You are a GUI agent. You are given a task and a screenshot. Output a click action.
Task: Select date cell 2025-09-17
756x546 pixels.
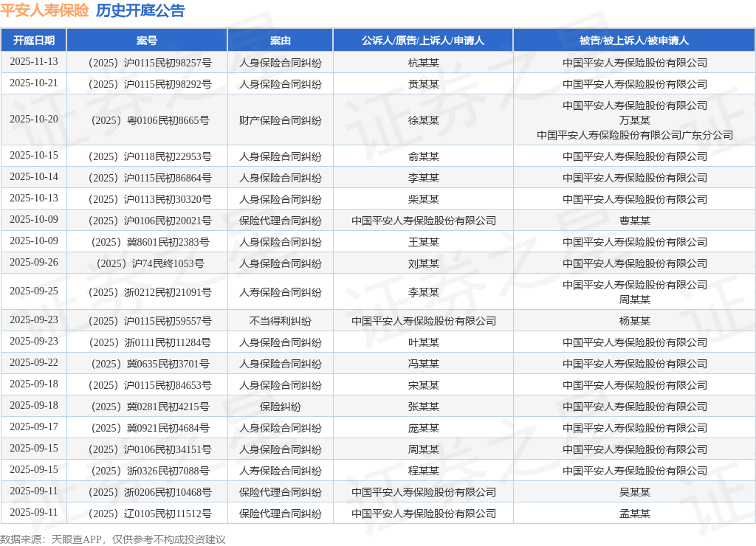34,427
